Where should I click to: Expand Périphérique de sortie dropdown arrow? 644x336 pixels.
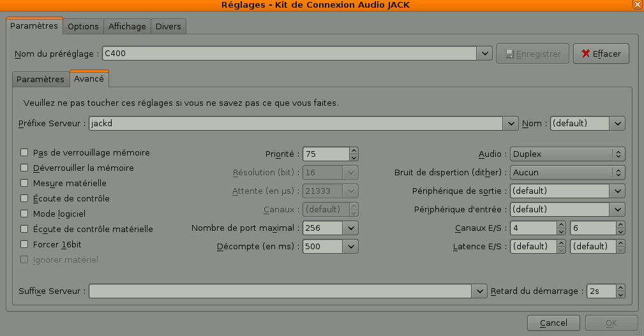tap(617, 191)
